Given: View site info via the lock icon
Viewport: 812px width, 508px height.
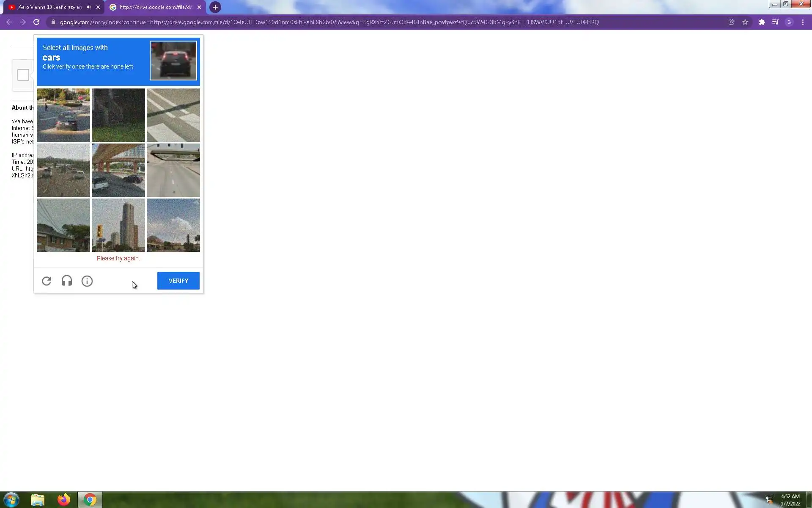Looking at the screenshot, I should (x=53, y=22).
